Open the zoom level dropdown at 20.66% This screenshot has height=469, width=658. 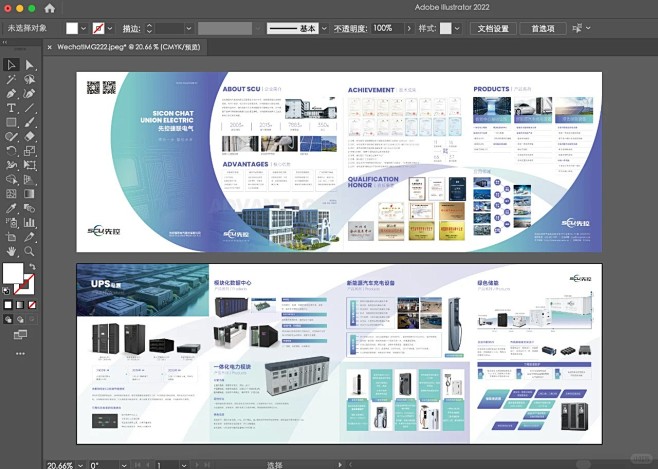[79, 465]
